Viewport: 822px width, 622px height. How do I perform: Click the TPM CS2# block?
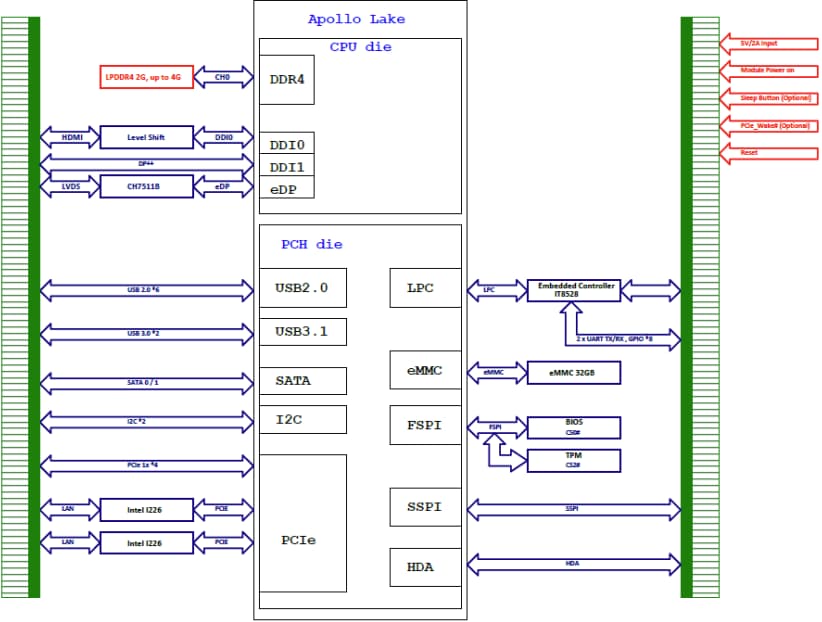pos(574,460)
